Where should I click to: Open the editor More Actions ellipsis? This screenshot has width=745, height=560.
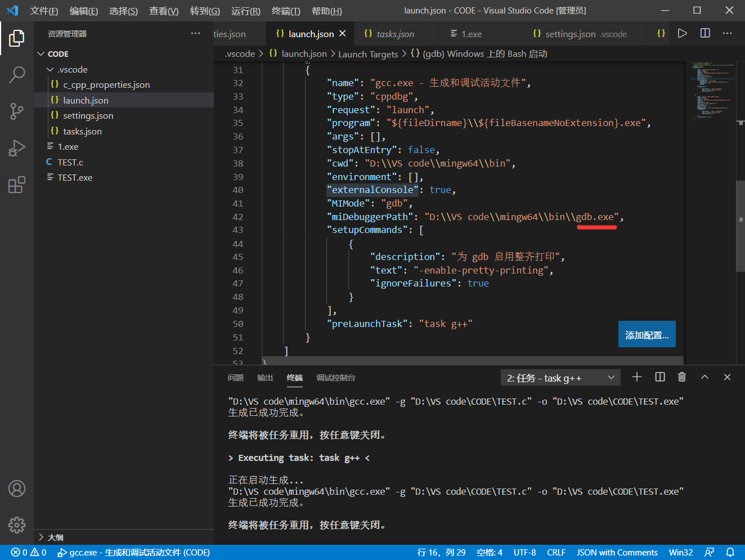(728, 33)
